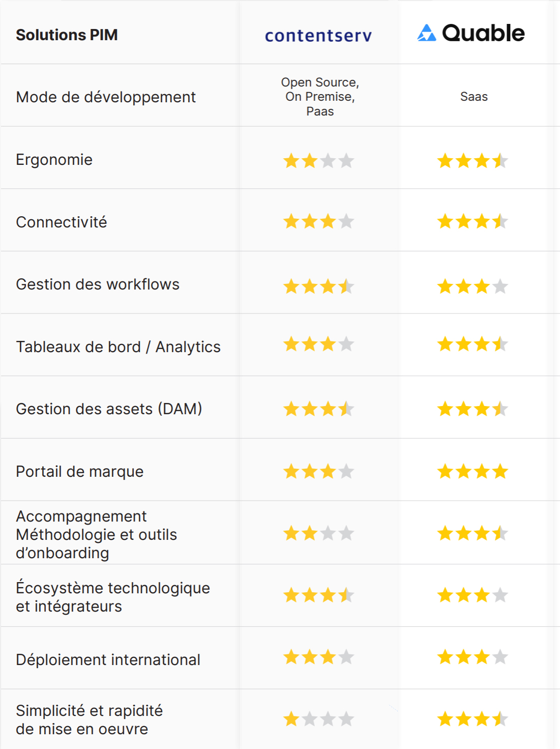Click the Solutions PIM header label
This screenshot has height=749, width=560.
[67, 35]
